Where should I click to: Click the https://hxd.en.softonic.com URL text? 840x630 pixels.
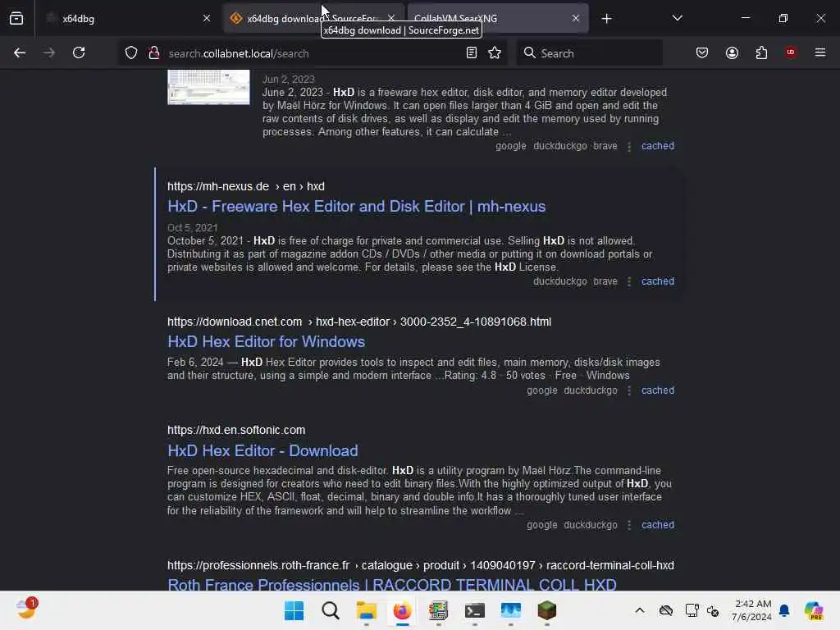coord(236,430)
